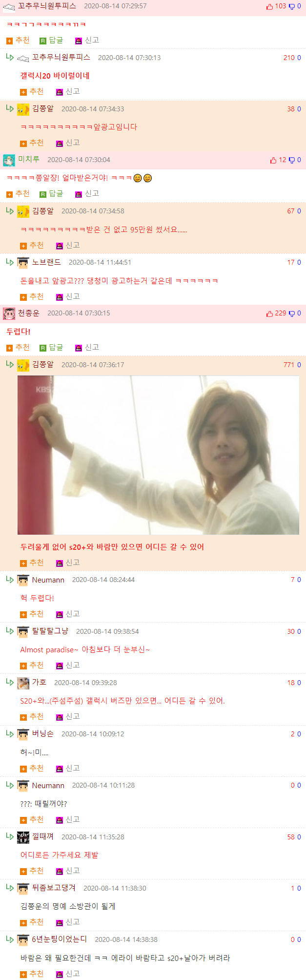Open 뒤좀보고댕겨 username link
The width and height of the screenshot is (306, 980).
[x=54, y=888]
